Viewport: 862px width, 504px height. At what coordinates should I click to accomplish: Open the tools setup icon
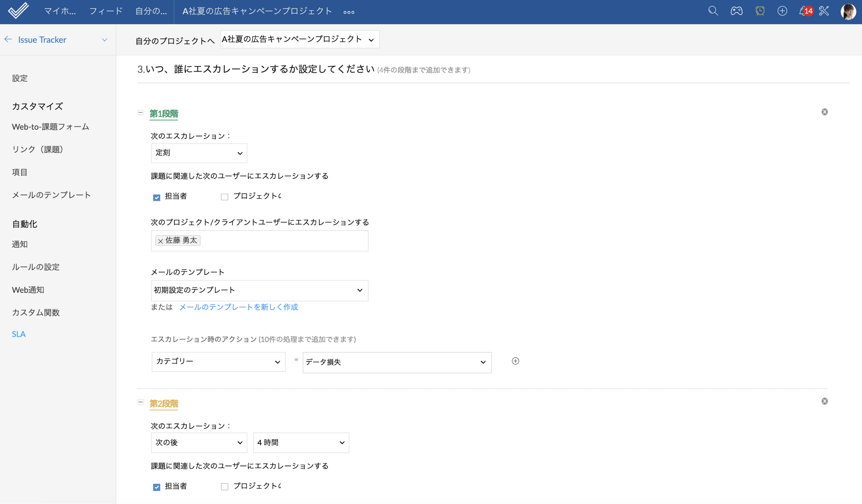coord(824,11)
